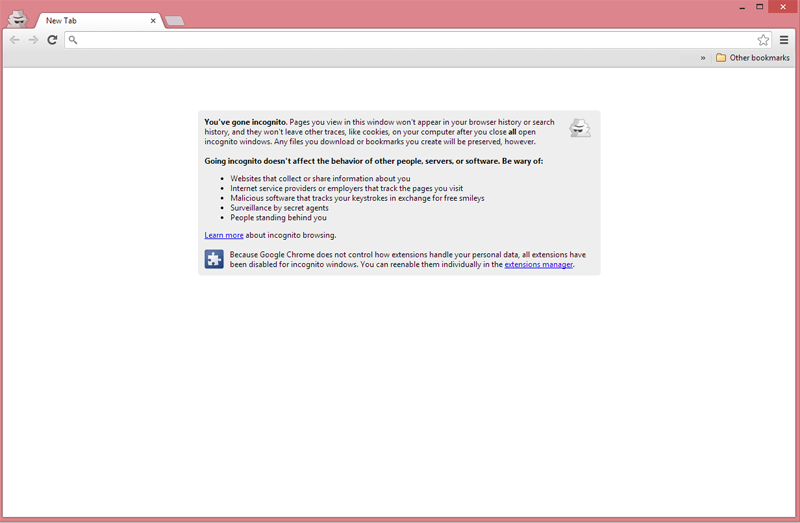Click "Malicious software that tracks your keystrokes" bullet
This screenshot has height=523, width=800.
357,198
